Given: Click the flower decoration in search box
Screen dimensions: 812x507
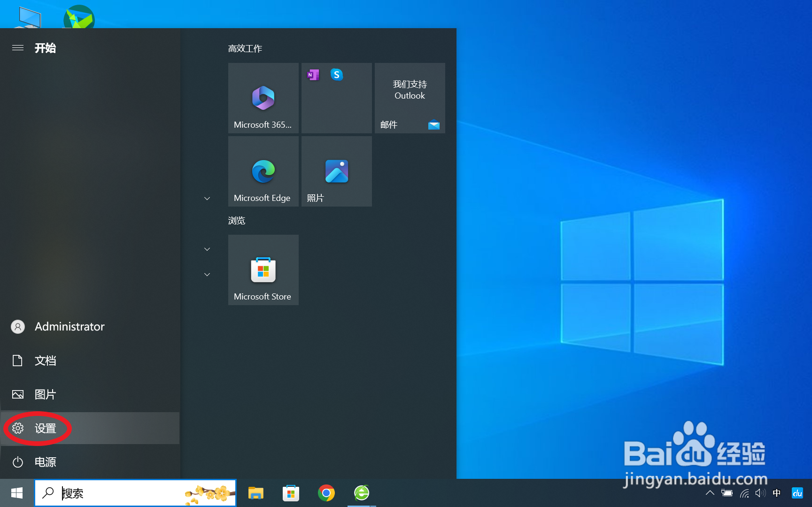Looking at the screenshot, I should click(x=209, y=494).
